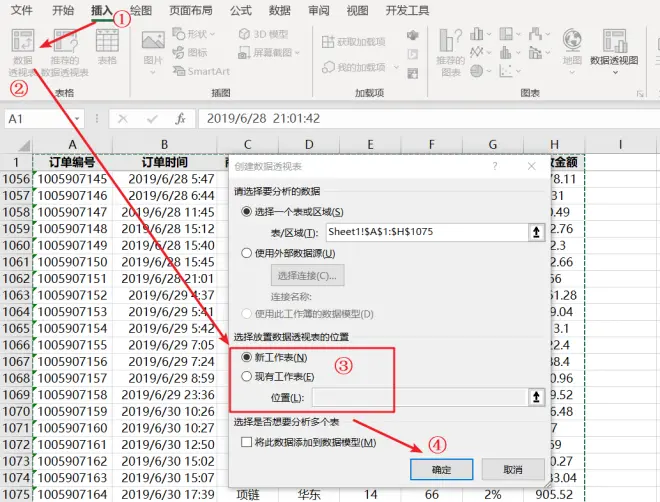Click the insert waterfall chart icon
This screenshot has height=502, width=660.
tap(535, 34)
